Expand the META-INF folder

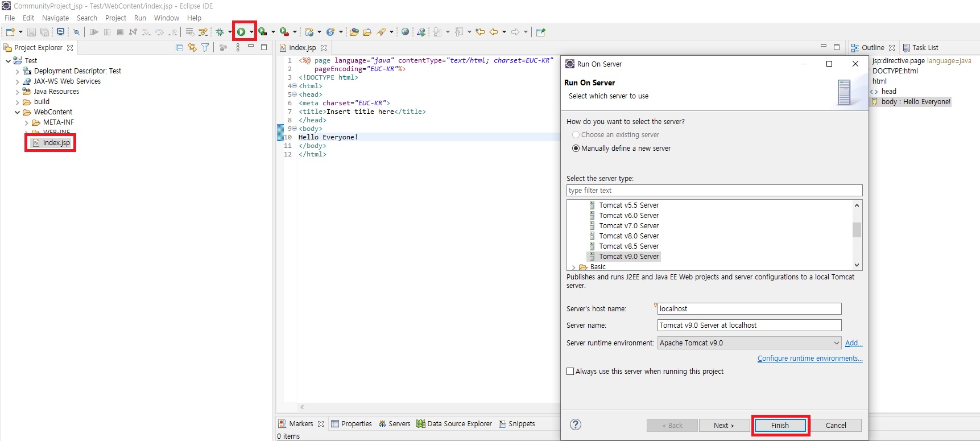[x=26, y=123]
